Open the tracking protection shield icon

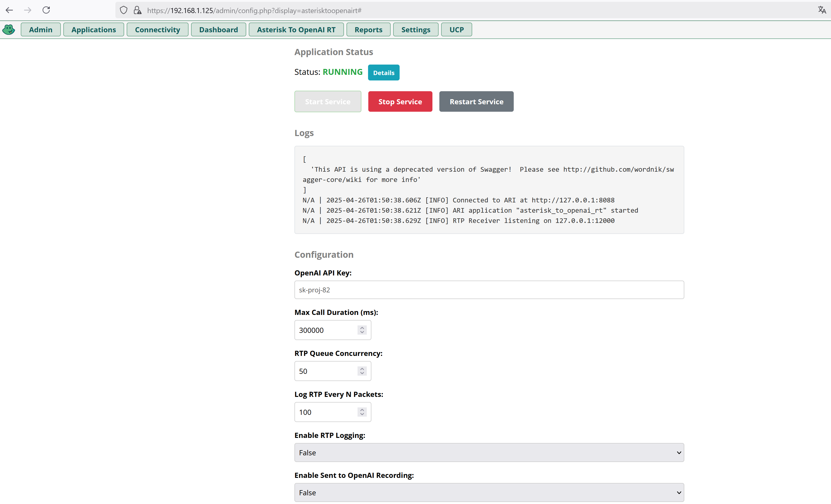[x=123, y=11]
